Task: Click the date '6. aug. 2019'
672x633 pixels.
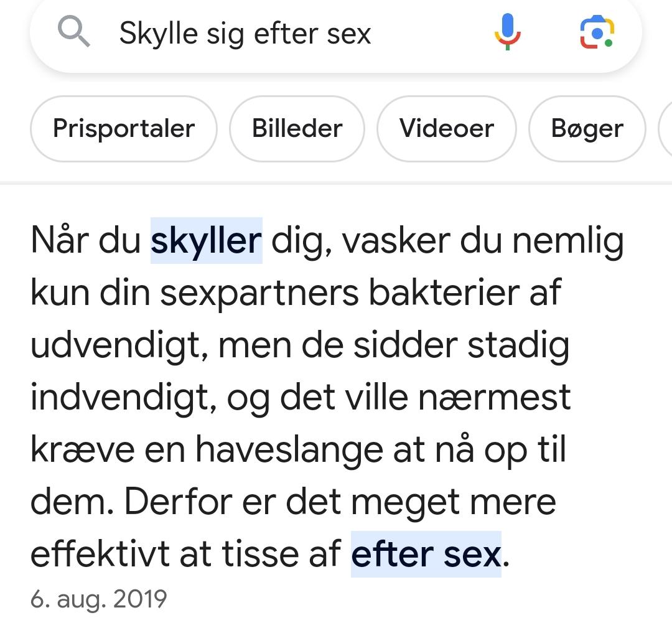Action: tap(98, 599)
